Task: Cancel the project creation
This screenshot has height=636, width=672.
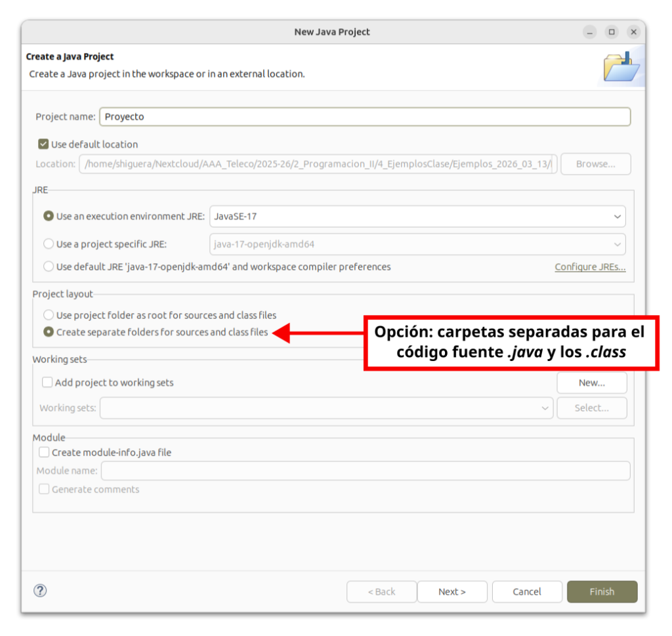Action: tap(527, 591)
